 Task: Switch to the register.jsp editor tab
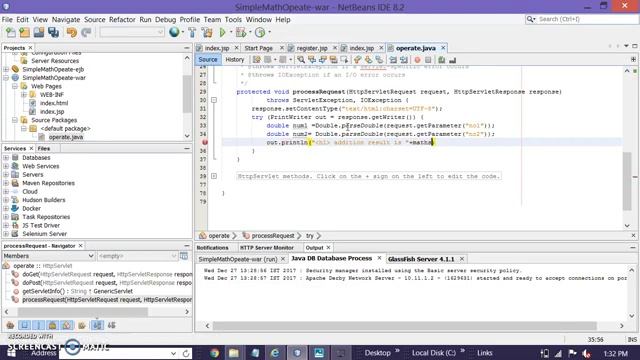tap(312, 48)
